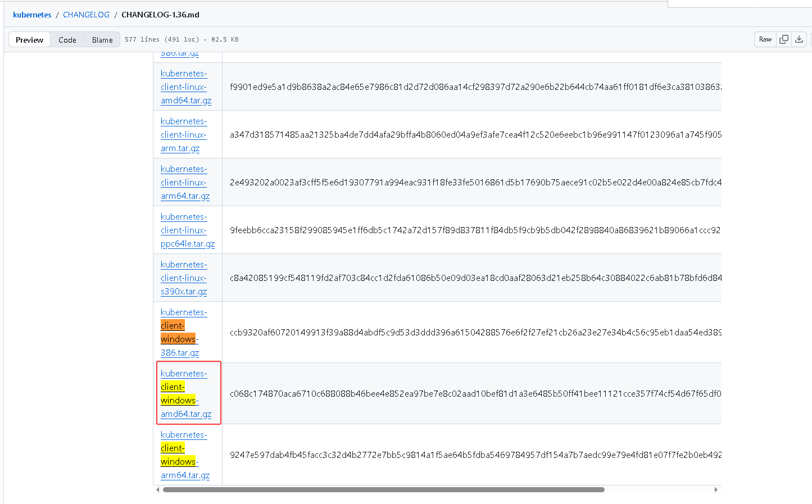Switch to Code tab
812x504 pixels.
point(67,40)
